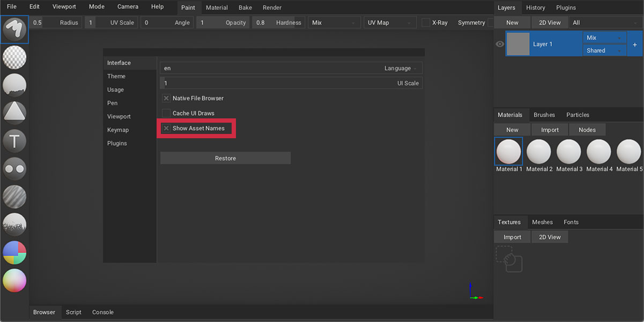Hide Layer 1 with eye icon

[500, 44]
